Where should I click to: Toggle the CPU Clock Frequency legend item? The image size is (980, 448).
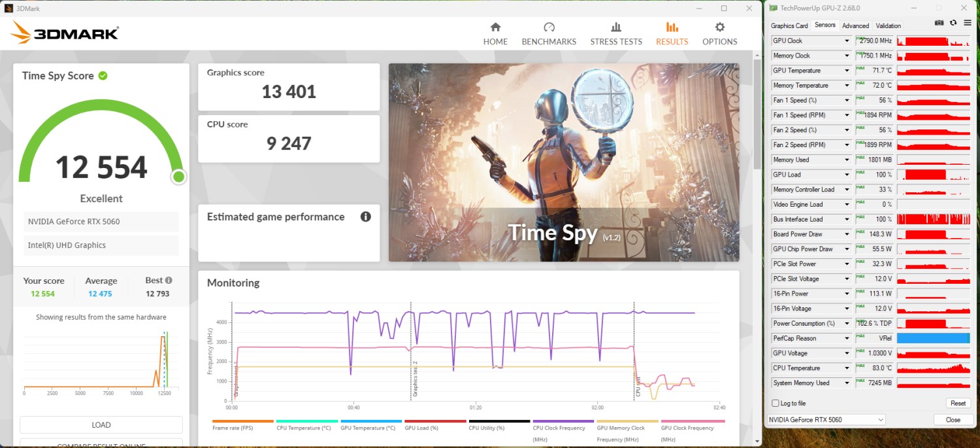coord(563,430)
